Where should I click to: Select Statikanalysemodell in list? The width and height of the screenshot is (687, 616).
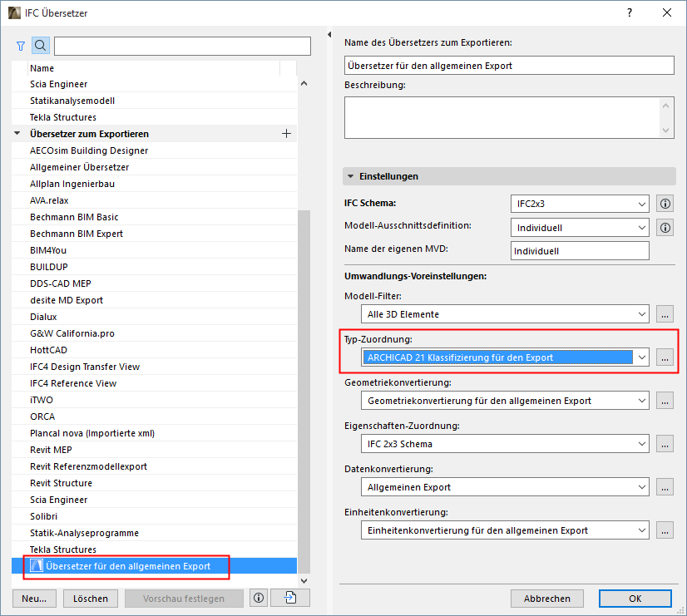(154, 101)
